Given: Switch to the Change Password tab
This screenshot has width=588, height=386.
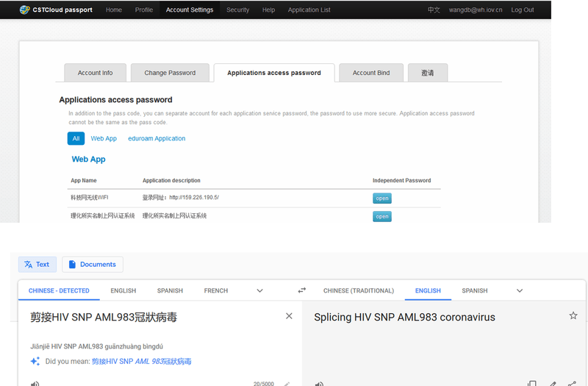Looking at the screenshot, I should [170, 73].
